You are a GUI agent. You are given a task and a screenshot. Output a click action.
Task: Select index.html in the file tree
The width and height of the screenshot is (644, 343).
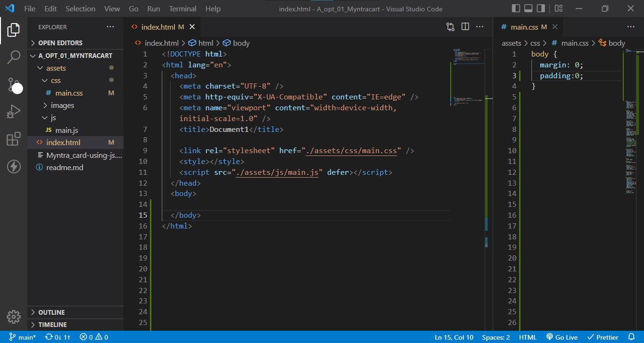coord(75,142)
